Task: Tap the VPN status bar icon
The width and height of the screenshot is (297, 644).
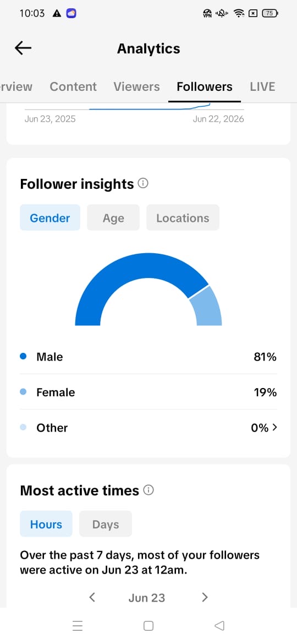Action: [207, 14]
